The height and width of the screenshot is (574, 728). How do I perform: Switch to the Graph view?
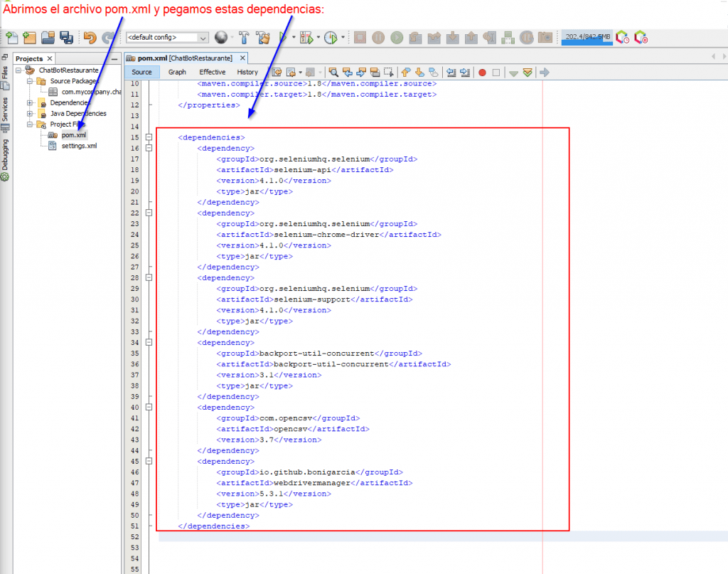coord(177,72)
